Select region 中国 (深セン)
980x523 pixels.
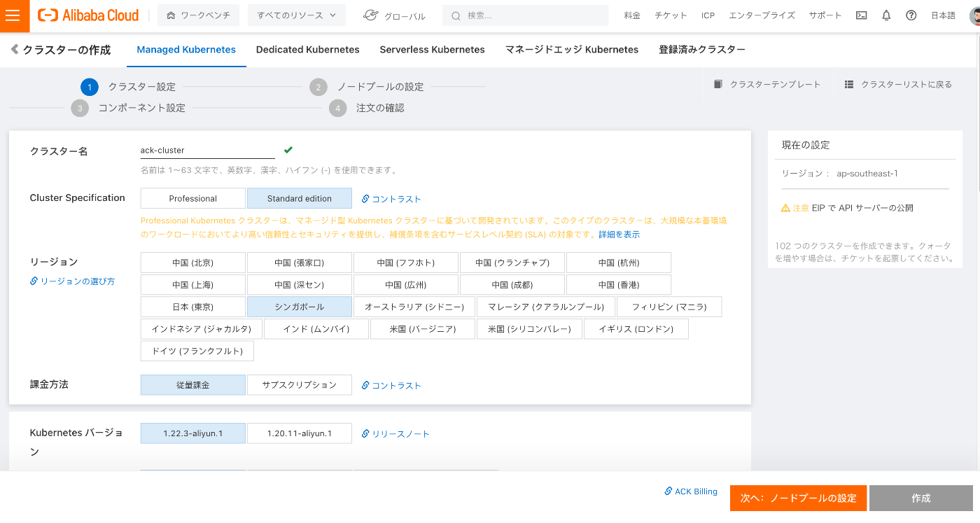(300, 285)
